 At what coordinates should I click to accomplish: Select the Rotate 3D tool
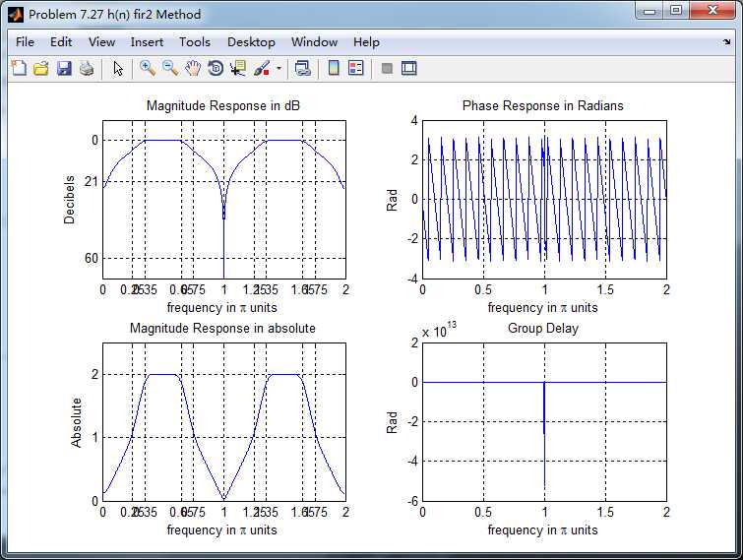tap(216, 68)
